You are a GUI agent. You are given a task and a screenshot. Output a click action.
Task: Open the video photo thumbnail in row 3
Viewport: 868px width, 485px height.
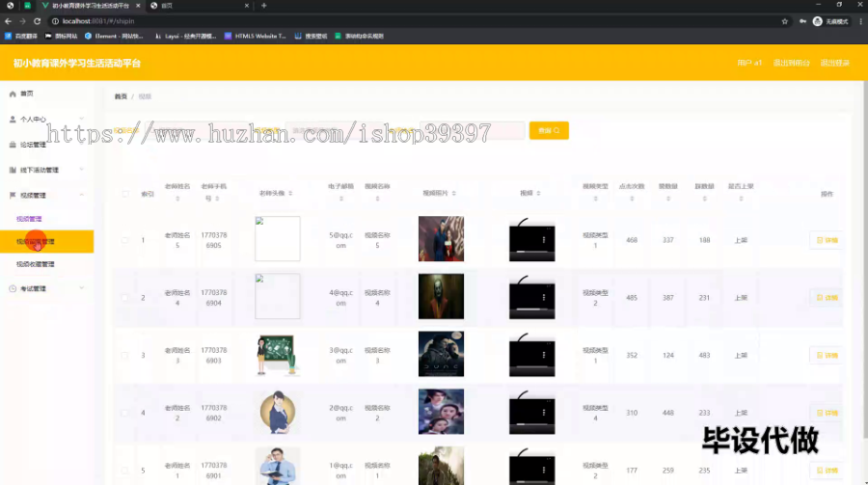tap(441, 354)
